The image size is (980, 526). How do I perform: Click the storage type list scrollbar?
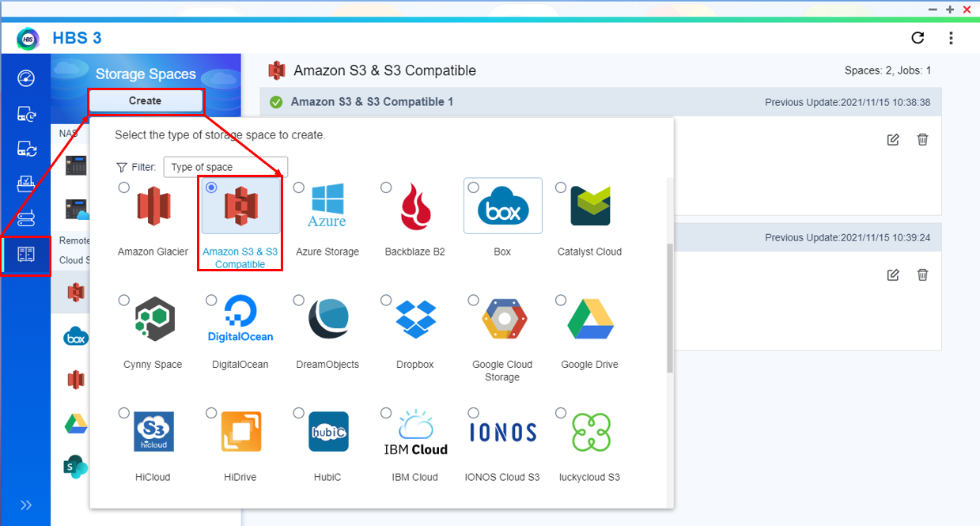click(x=671, y=308)
